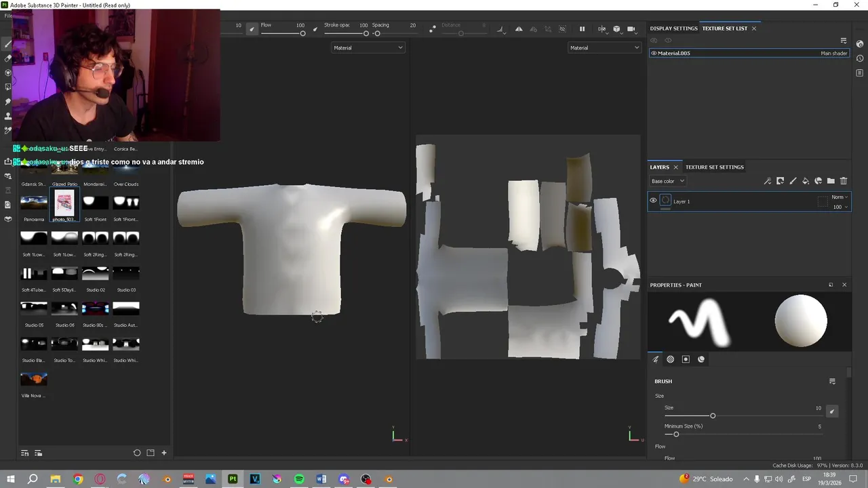Open left viewport Material dropdown
The image size is (868, 488).
click(x=368, y=47)
